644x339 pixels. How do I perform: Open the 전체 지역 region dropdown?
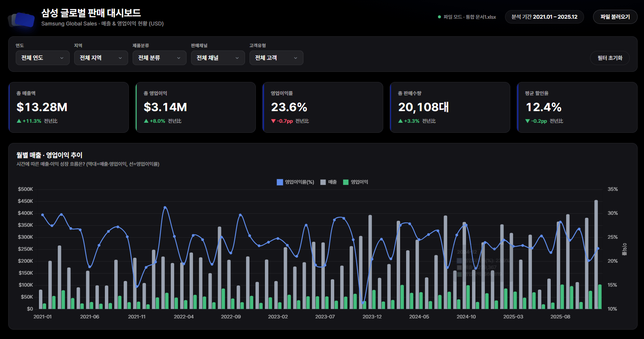(x=101, y=58)
